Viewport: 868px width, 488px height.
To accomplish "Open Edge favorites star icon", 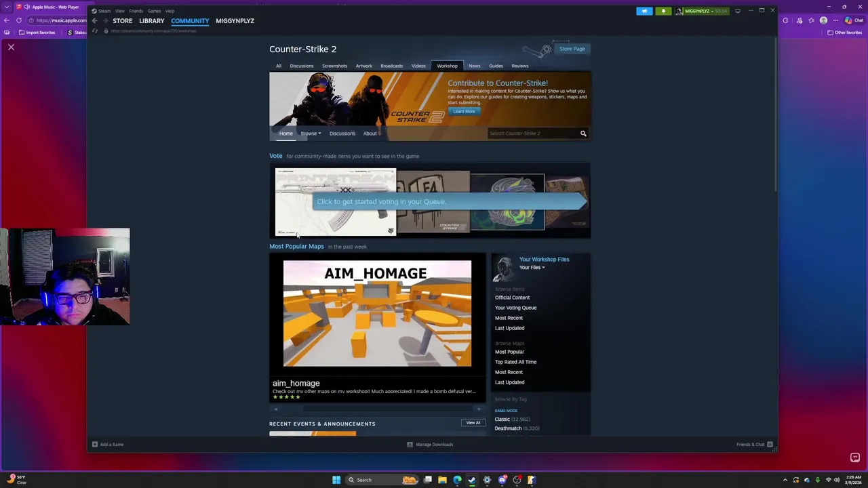I will pos(811,20).
